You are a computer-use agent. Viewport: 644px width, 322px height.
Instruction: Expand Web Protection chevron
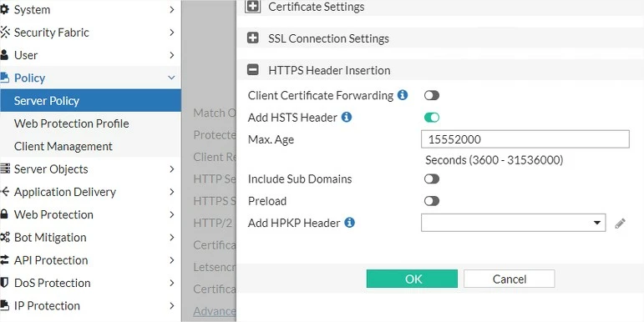coord(172,214)
